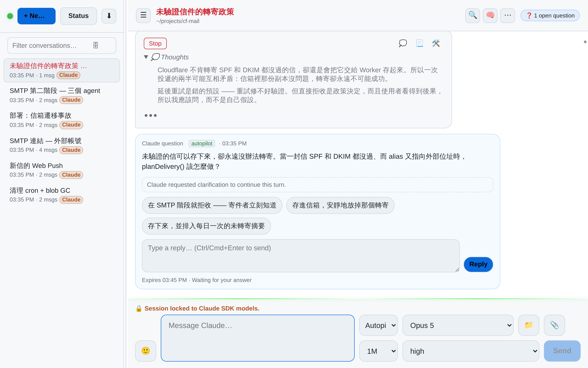Image resolution: width=588 pixels, height=368 pixels.
Task: Click the Status button
Action: (79, 16)
